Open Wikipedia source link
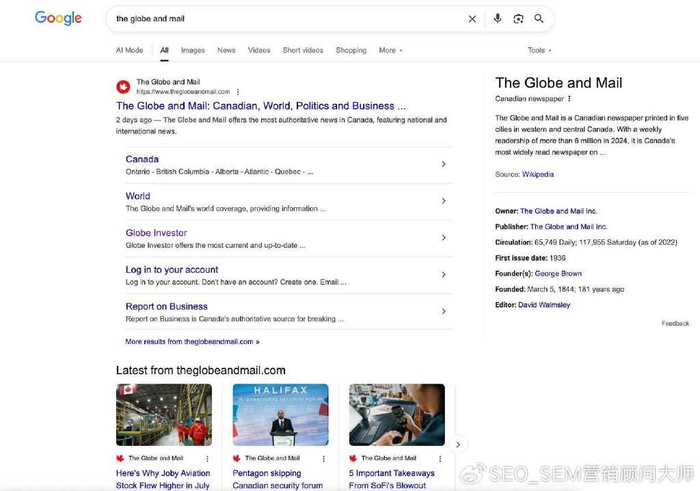This screenshot has width=700, height=491. pos(538,174)
